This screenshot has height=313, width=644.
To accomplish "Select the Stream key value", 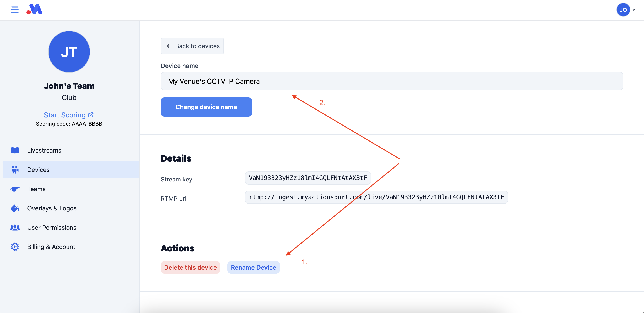I will pyautogui.click(x=308, y=178).
